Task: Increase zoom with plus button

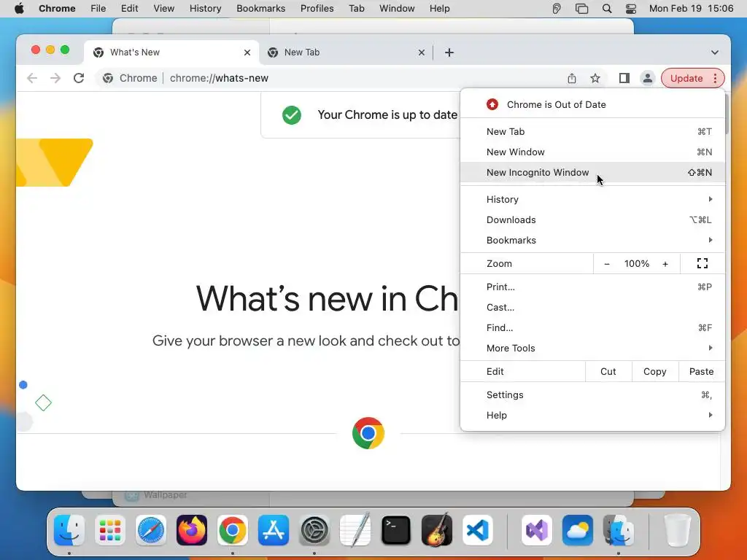Action: (x=665, y=263)
